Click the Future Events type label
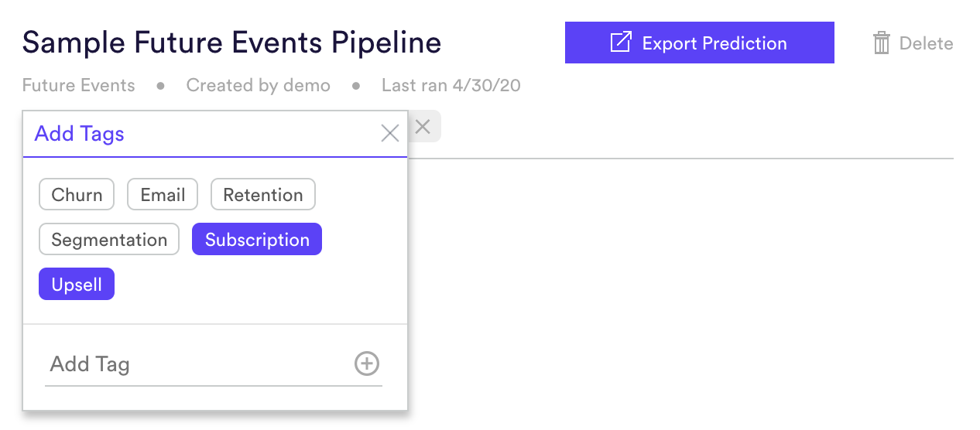Viewport: 980px width, 430px height. (78, 85)
